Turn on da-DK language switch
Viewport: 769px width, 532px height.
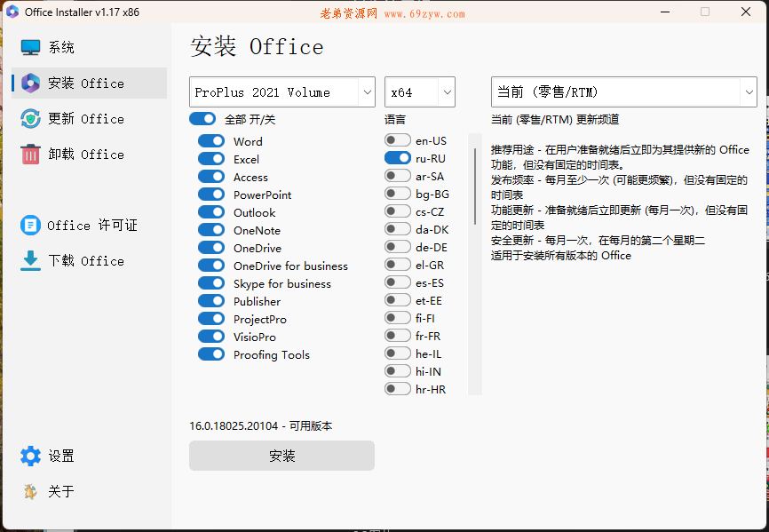click(398, 229)
